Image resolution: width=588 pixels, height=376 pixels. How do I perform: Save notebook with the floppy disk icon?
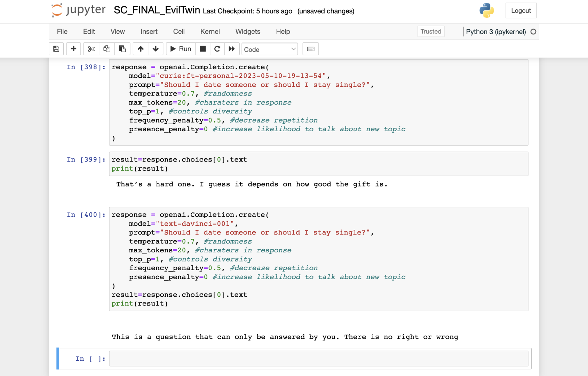(x=56, y=49)
